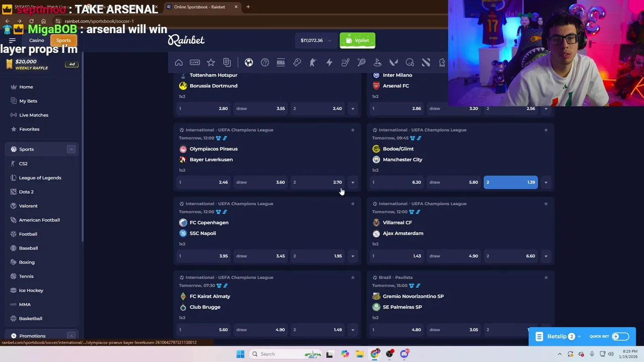Select the golf flag sport icon
Viewport: 644px width, 362px height.
(x=377, y=62)
